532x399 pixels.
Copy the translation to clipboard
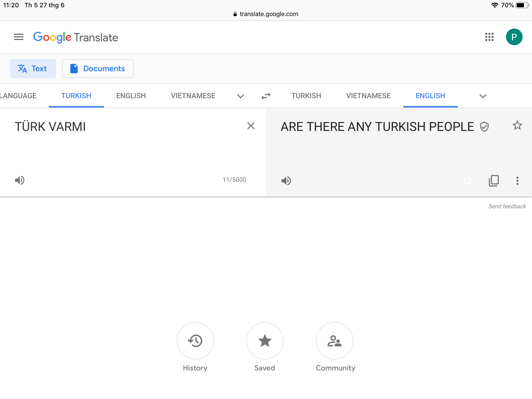coord(494,181)
